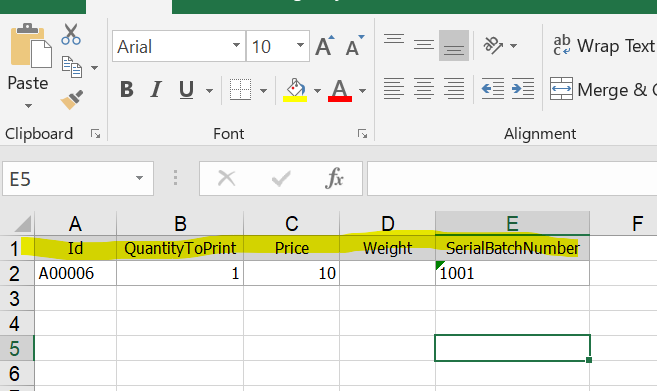Select the cell containing 'Id'
The width and height of the screenshot is (657, 391).
75,248
